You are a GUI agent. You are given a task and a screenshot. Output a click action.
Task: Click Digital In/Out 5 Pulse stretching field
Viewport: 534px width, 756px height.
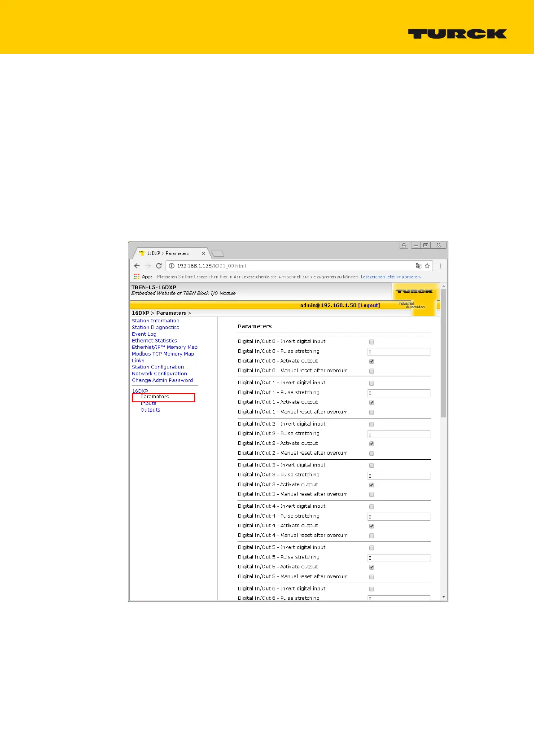point(399,558)
